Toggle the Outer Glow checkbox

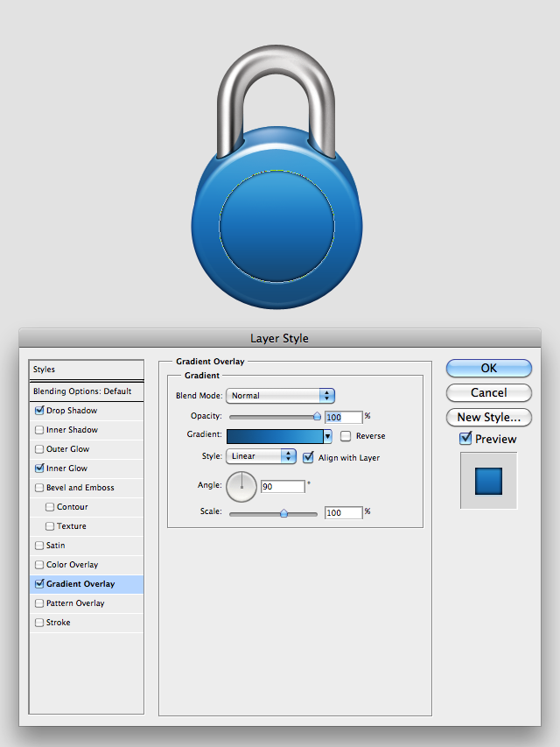pos(39,448)
